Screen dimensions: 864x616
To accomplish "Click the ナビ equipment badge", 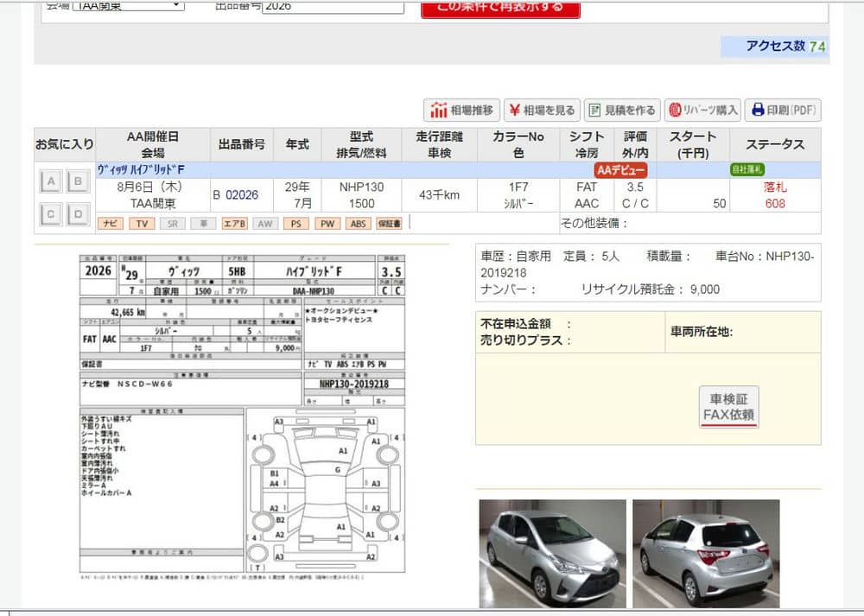I will [x=110, y=224].
